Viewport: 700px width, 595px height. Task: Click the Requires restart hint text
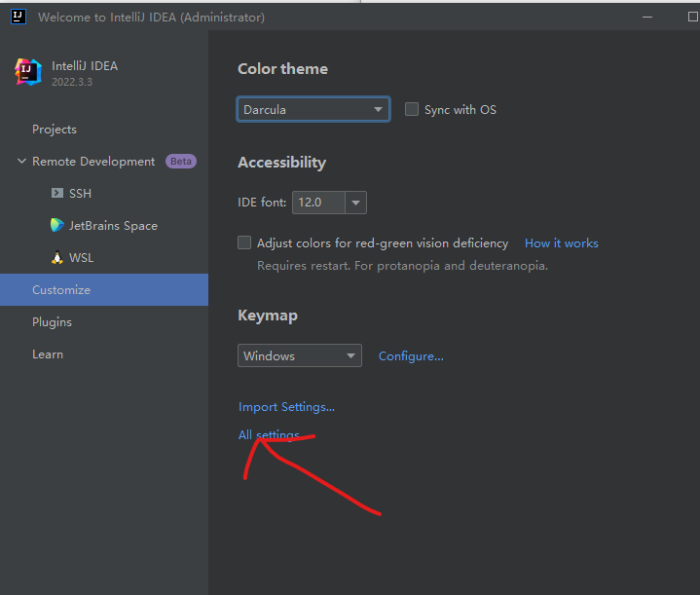(403, 266)
